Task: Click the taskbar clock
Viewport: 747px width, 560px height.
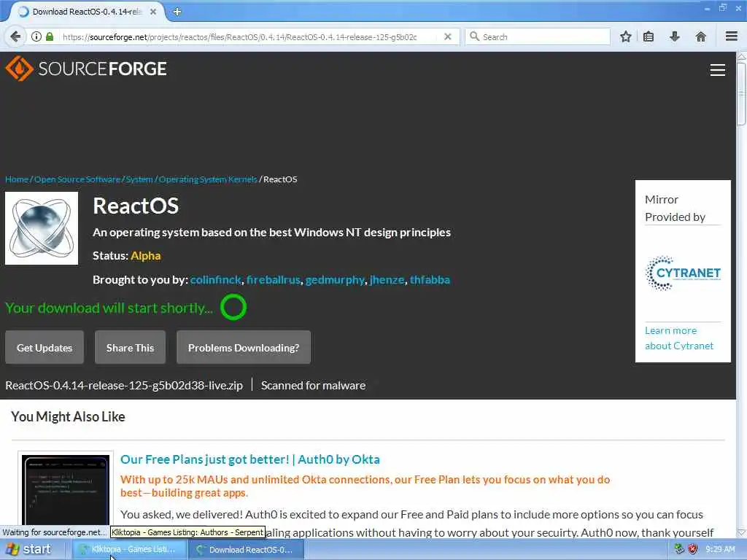Action: pyautogui.click(x=720, y=549)
